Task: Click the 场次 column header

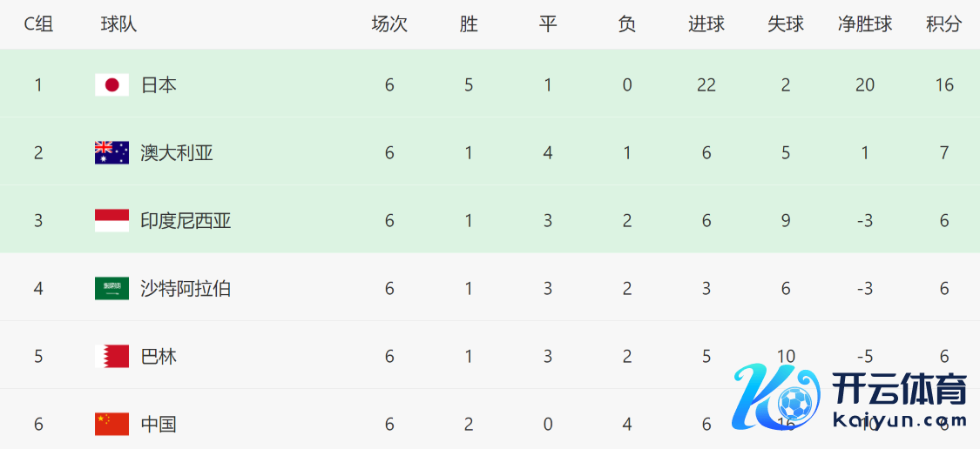Action: [389, 24]
